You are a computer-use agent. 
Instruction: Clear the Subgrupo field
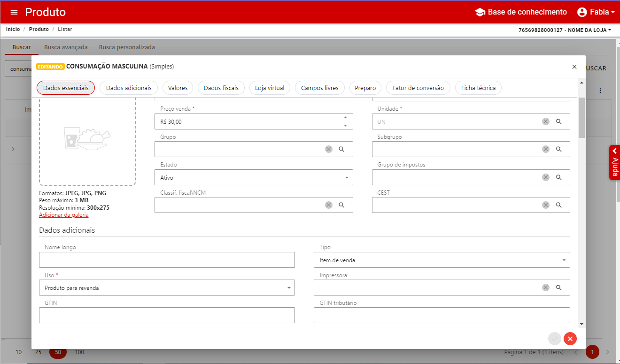coord(545,149)
